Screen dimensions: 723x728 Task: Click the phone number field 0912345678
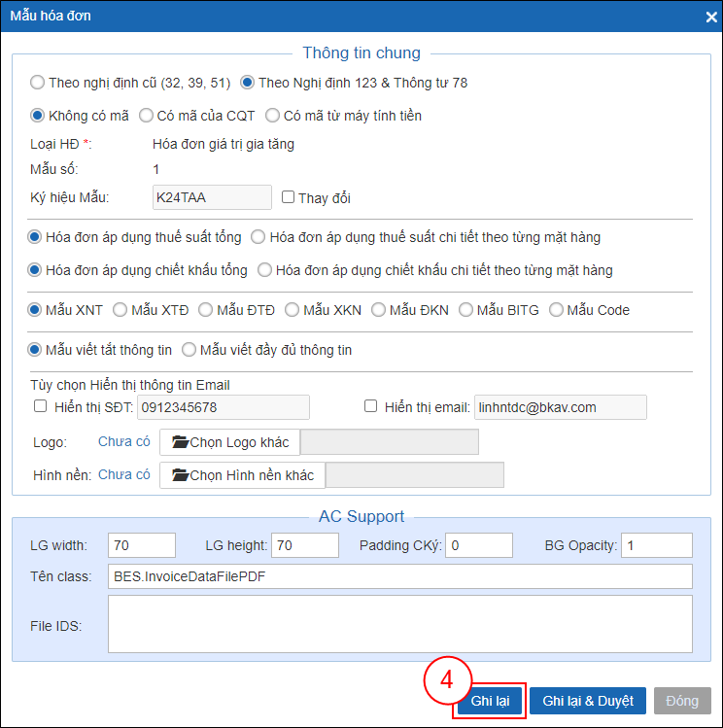224,407
